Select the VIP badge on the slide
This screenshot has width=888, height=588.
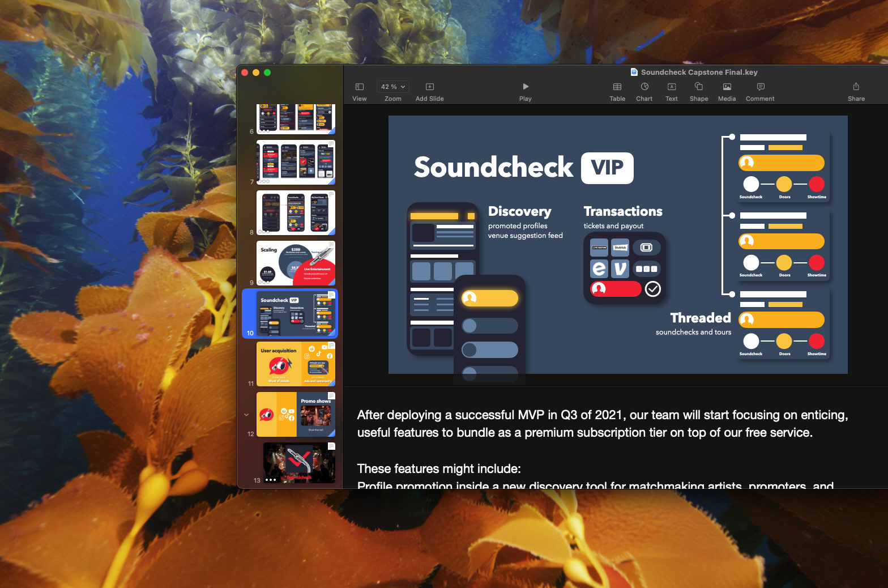(607, 168)
